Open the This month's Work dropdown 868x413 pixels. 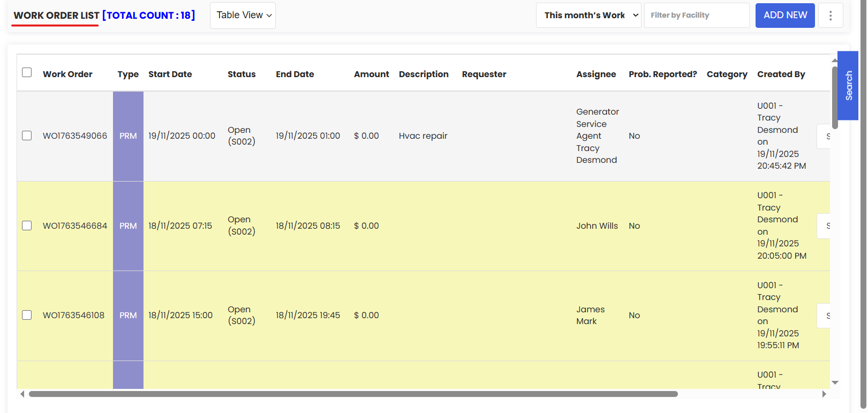point(588,16)
